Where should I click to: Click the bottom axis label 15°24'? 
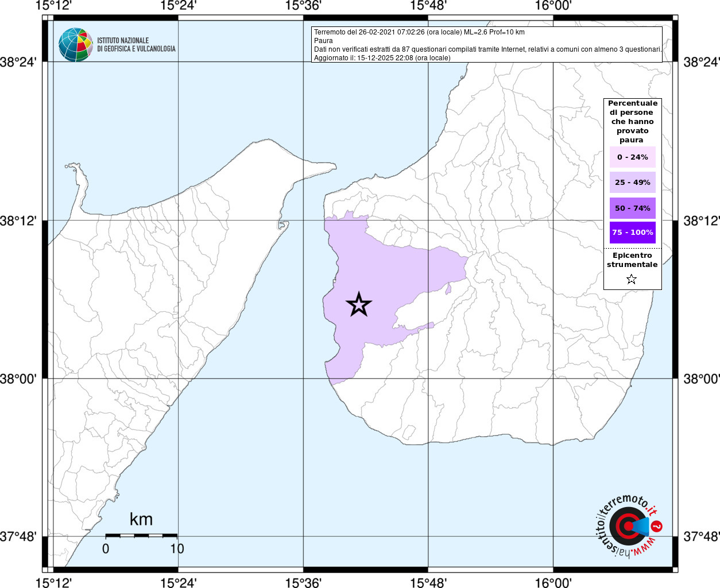pyautogui.click(x=178, y=582)
